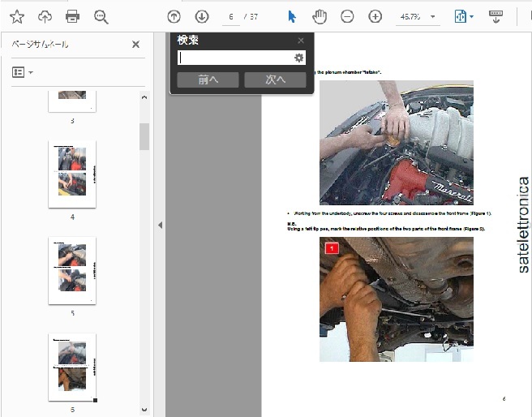Collapse the left navigation pane arrow

[x=160, y=225]
